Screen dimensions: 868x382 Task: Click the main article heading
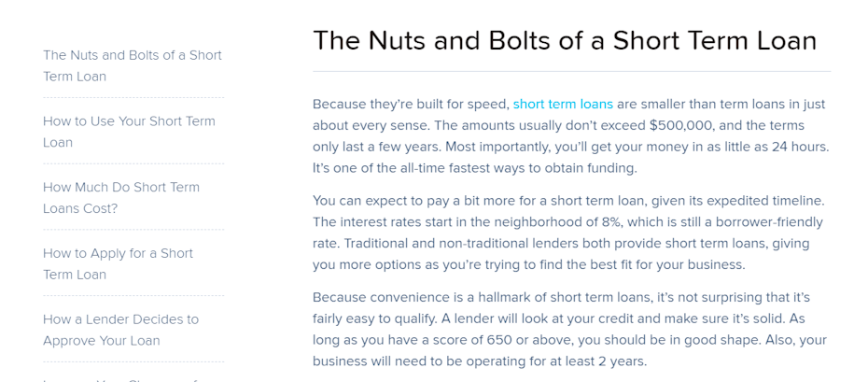tap(565, 41)
